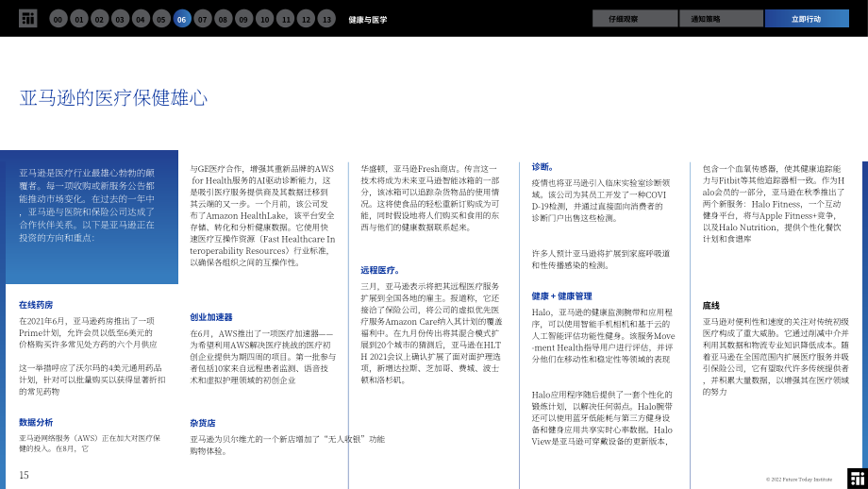Click the 健康与医学 chapter label

tap(368, 20)
